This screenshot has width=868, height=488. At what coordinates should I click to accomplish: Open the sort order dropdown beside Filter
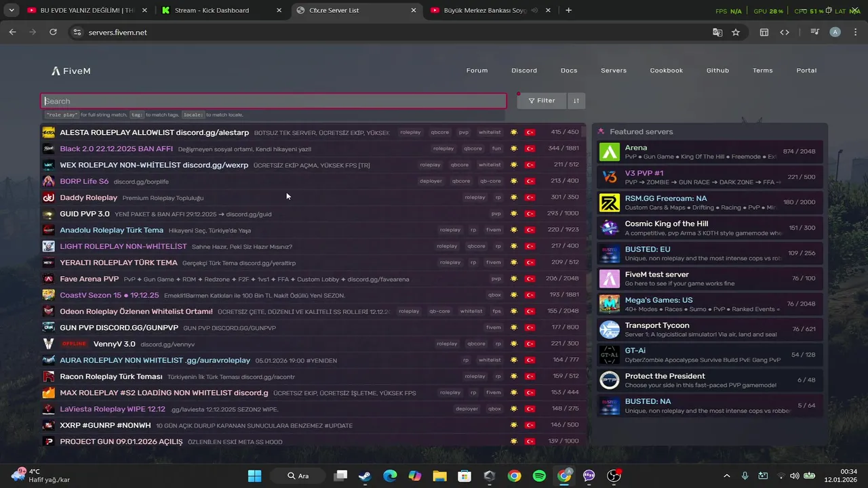pos(576,101)
